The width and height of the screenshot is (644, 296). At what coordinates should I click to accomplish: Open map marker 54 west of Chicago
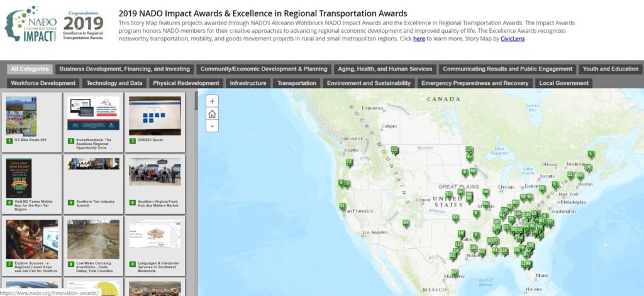(486, 193)
